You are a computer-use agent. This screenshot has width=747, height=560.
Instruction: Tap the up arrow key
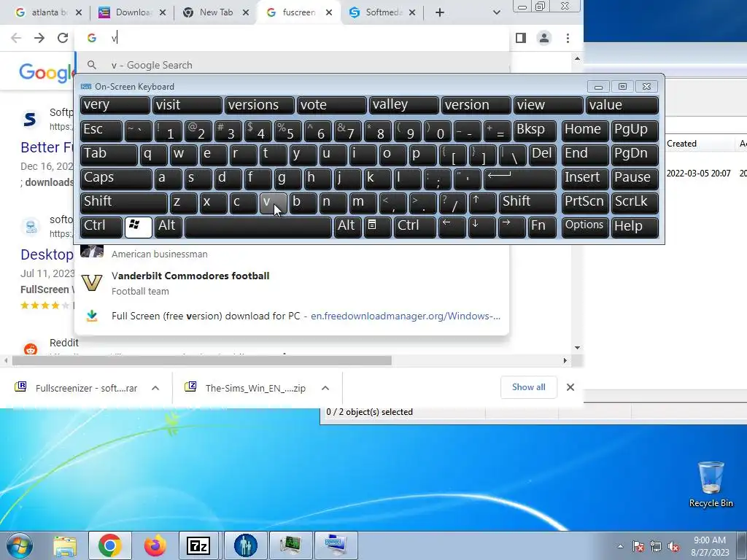point(482,202)
